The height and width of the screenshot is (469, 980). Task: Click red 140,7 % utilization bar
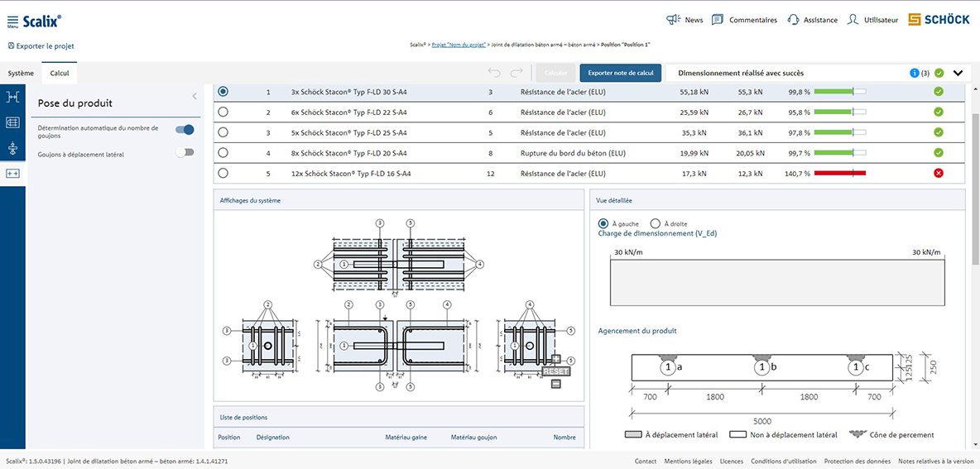pyautogui.click(x=840, y=173)
